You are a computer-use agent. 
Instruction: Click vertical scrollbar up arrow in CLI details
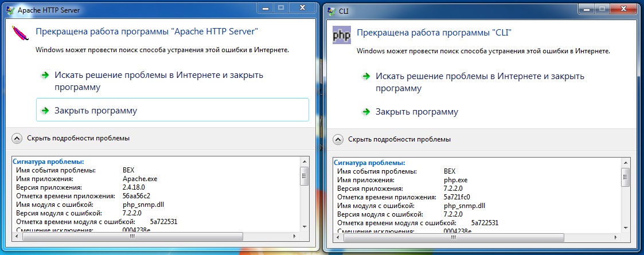point(626,162)
